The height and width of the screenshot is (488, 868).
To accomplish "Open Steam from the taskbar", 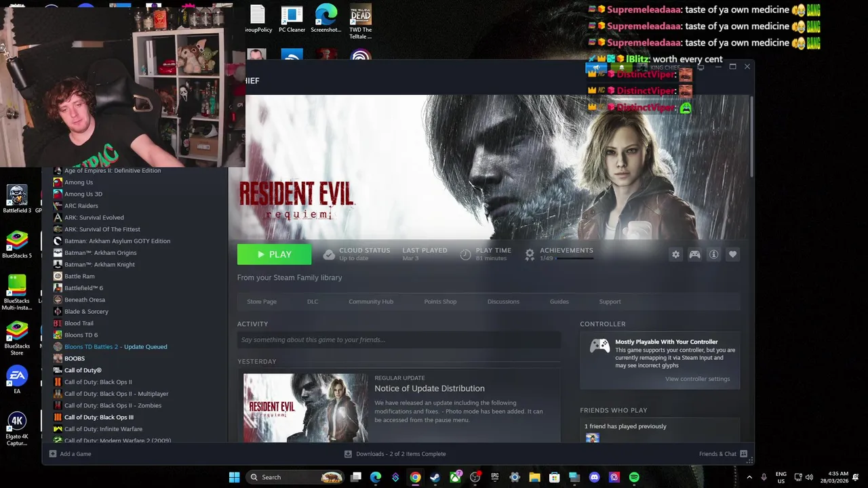I will click(435, 477).
